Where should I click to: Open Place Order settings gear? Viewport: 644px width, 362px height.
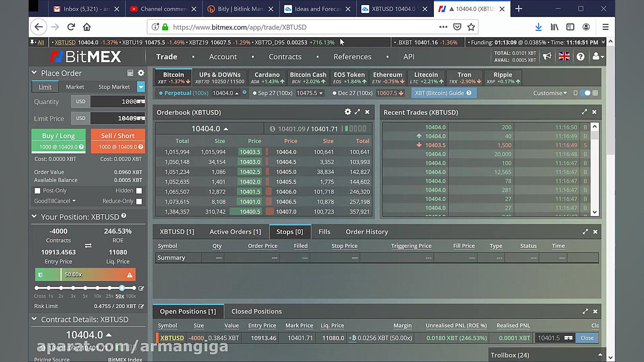click(141, 73)
